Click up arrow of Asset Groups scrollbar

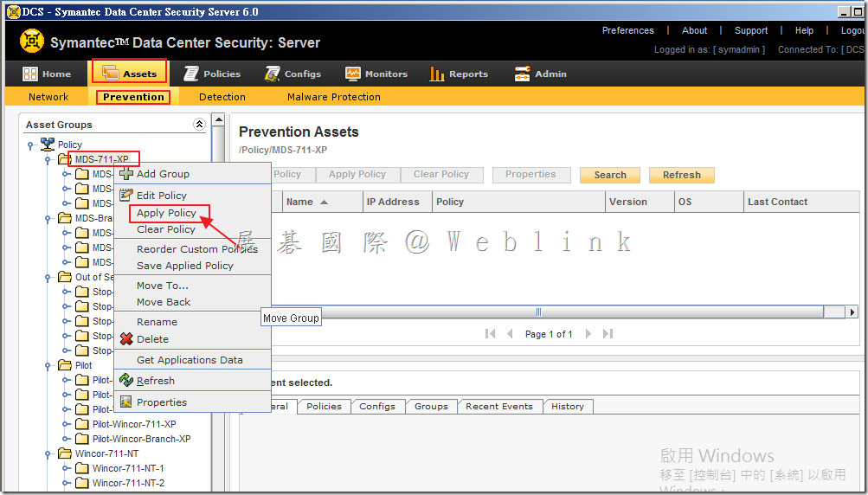coord(219,119)
